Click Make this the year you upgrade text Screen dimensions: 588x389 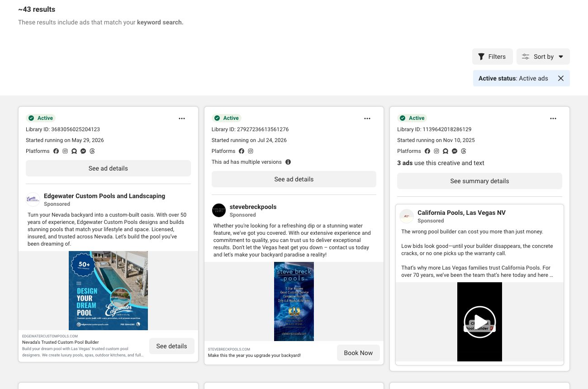point(254,356)
